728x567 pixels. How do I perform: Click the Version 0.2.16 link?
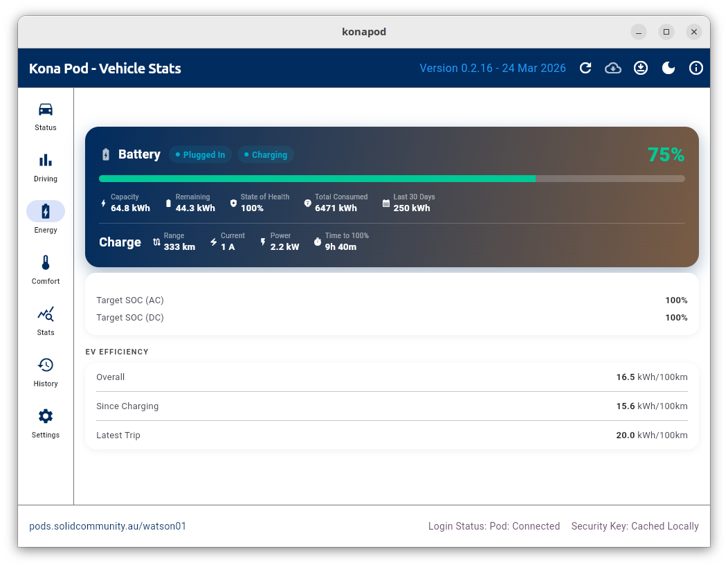click(x=493, y=68)
